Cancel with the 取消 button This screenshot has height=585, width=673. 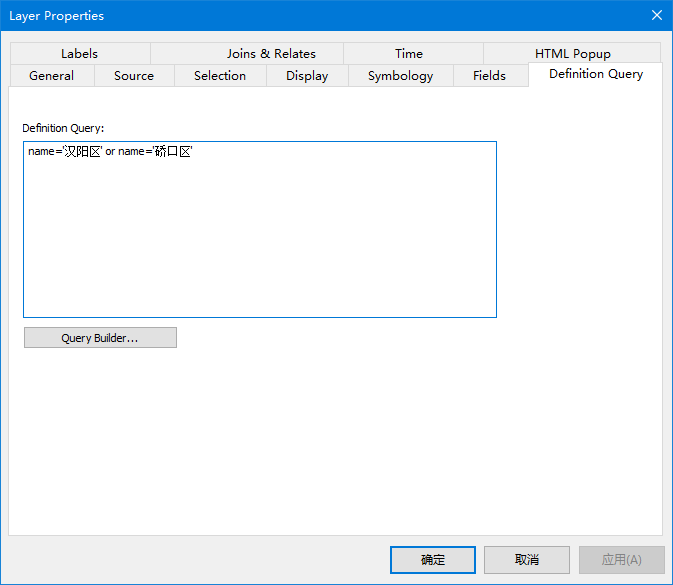coord(527,560)
